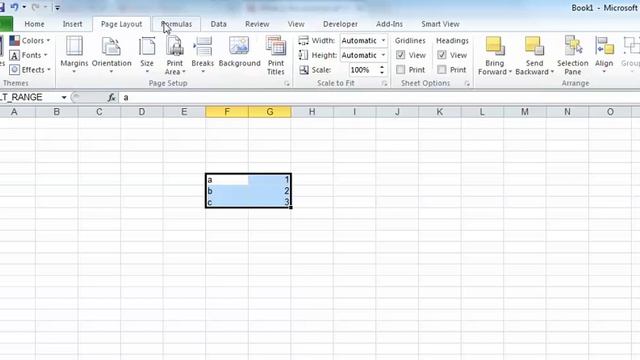Image resolution: width=640 pixels, height=360 pixels.
Task: Open Sheet Options dialog launcher
Action: 467,84
